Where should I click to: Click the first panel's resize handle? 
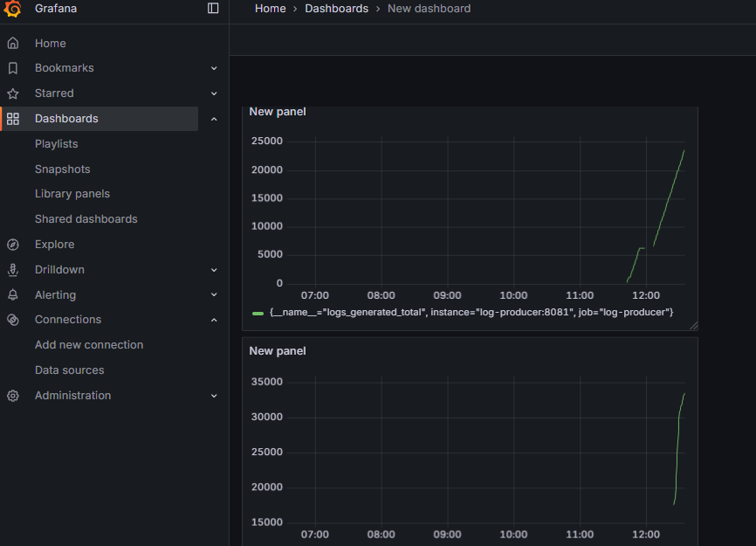click(694, 326)
